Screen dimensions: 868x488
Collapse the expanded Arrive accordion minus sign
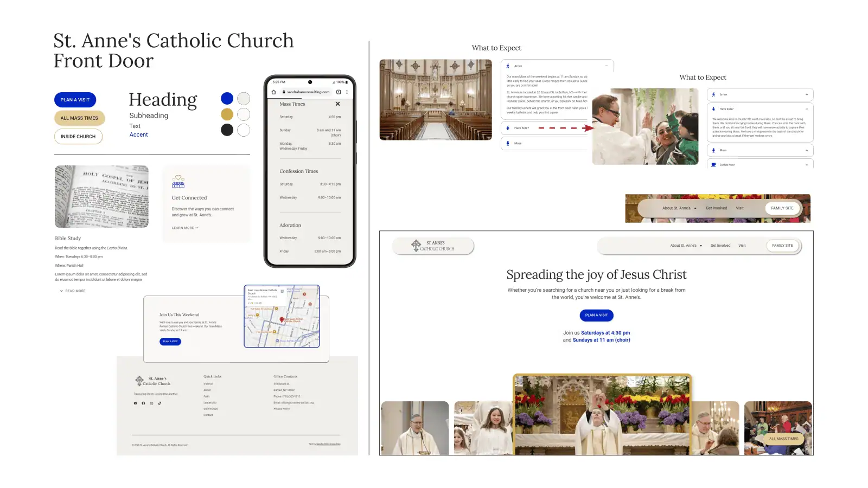(606, 66)
